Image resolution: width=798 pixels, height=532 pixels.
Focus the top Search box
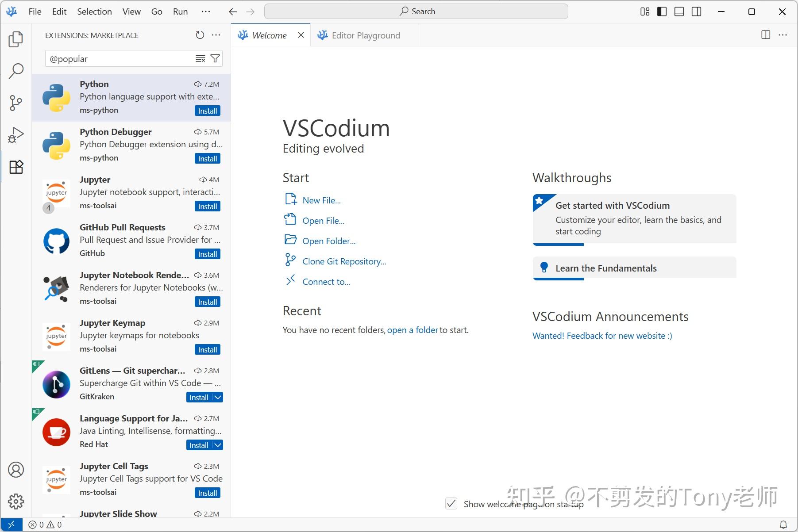pos(416,11)
